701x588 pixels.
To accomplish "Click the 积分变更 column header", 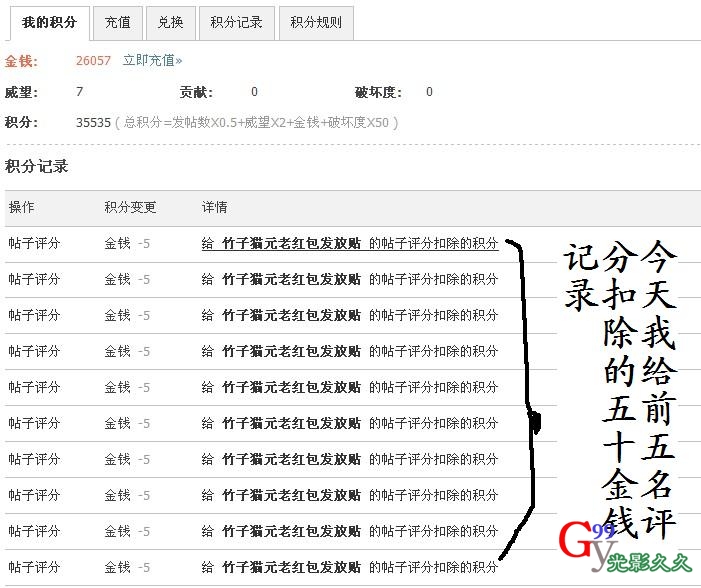I will click(130, 208).
